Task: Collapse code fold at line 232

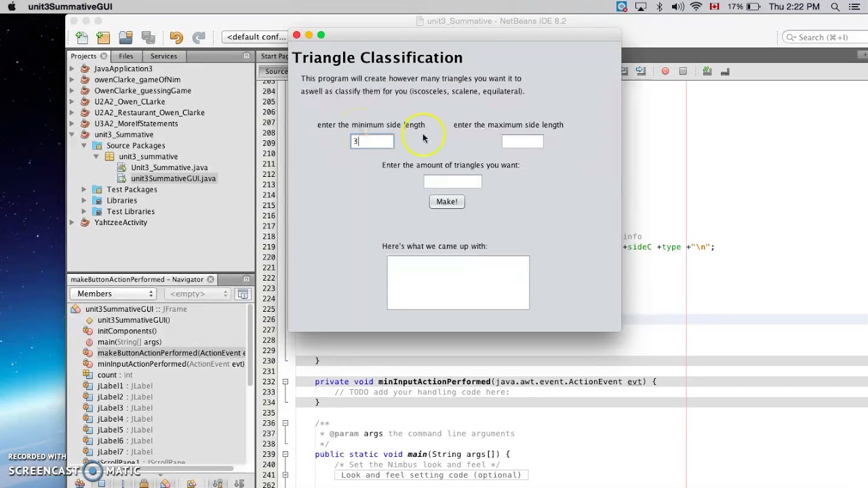Action: coord(285,382)
